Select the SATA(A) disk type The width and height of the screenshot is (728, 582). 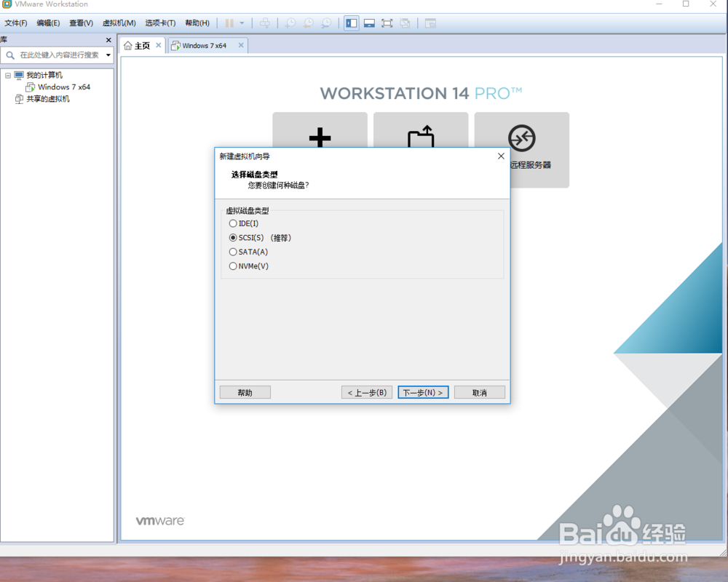[x=248, y=252]
